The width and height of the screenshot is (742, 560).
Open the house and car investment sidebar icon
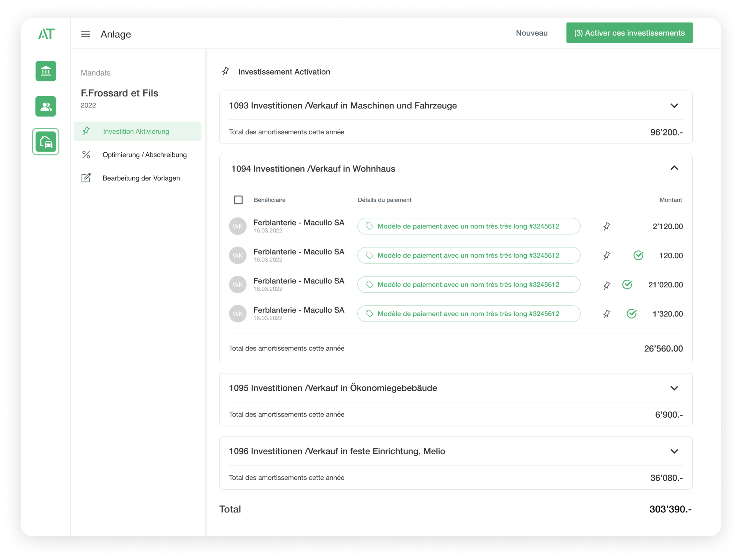(46, 142)
